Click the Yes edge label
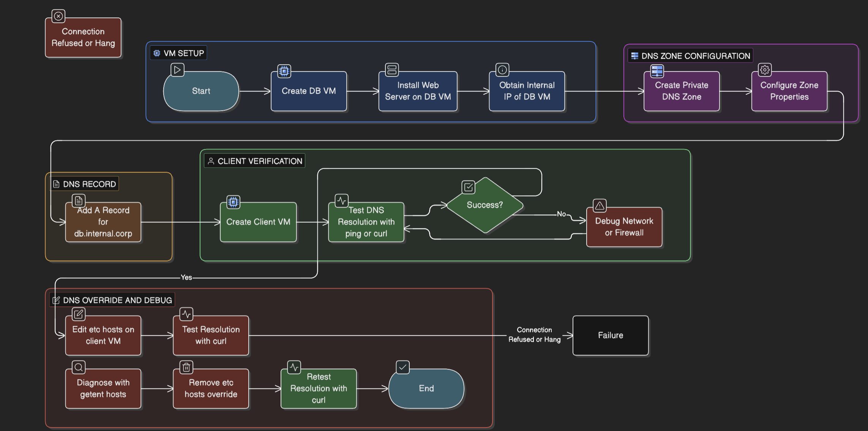This screenshot has height=431, width=868. 186,277
